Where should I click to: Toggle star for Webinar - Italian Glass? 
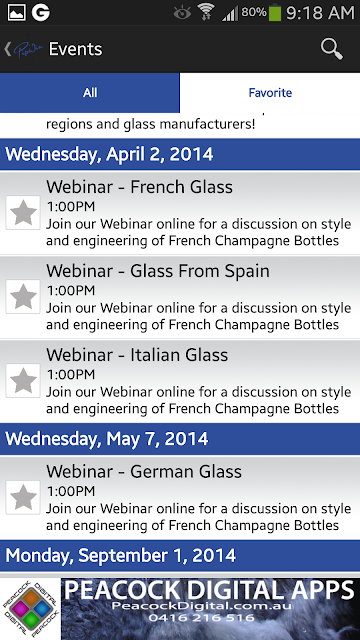coord(23,380)
